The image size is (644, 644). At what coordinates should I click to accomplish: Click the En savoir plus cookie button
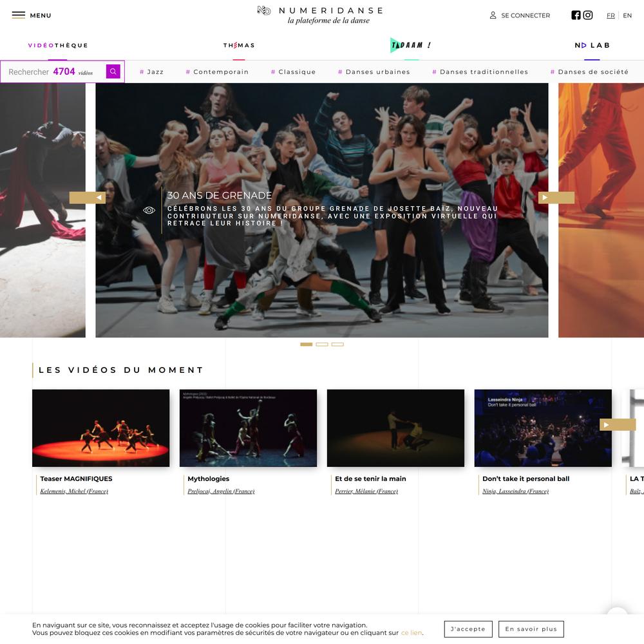coord(531,629)
